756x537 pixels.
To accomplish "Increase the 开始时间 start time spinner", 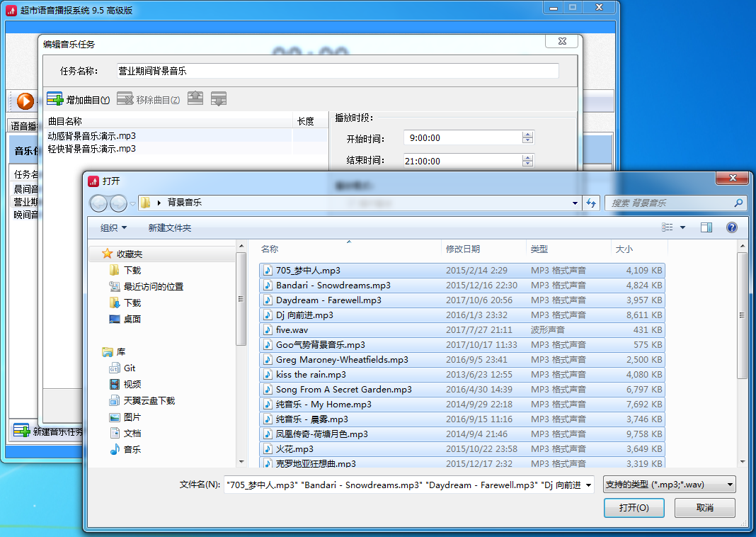I will (527, 135).
